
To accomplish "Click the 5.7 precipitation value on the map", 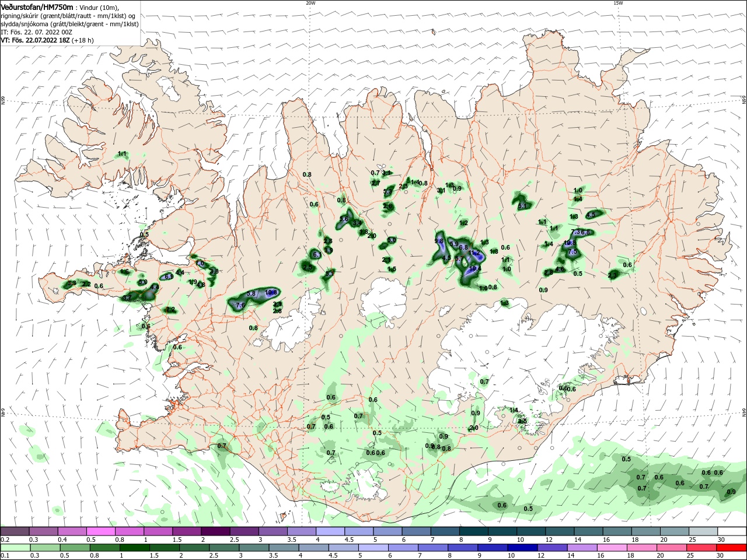I will (459, 258).
